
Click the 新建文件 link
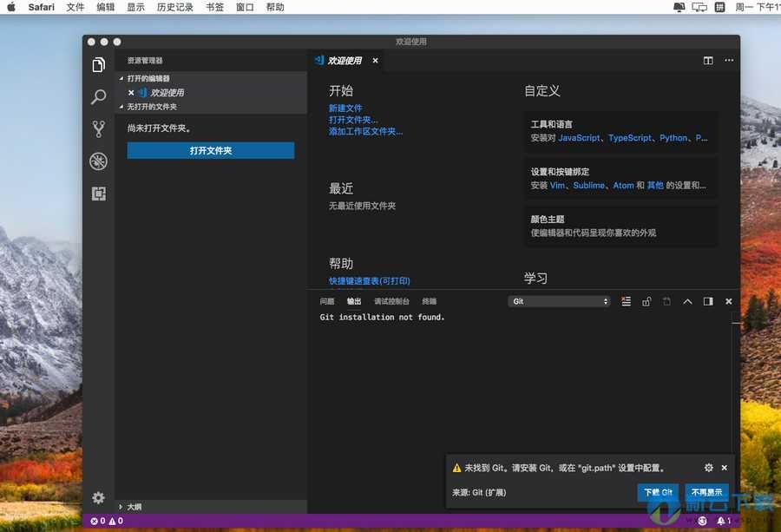345,108
